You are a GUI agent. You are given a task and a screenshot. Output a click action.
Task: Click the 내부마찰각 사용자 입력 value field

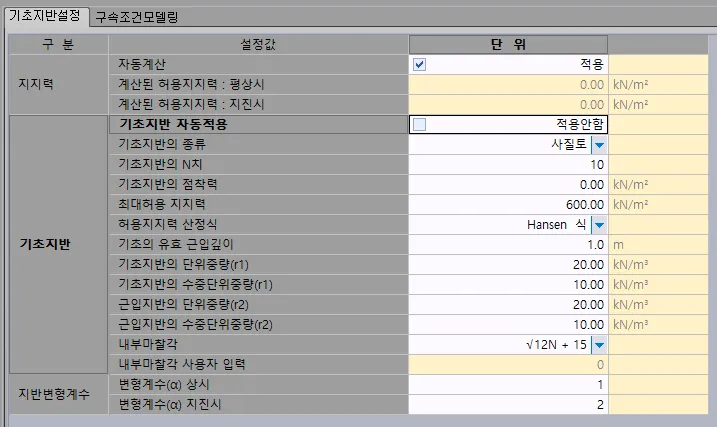[508, 365]
